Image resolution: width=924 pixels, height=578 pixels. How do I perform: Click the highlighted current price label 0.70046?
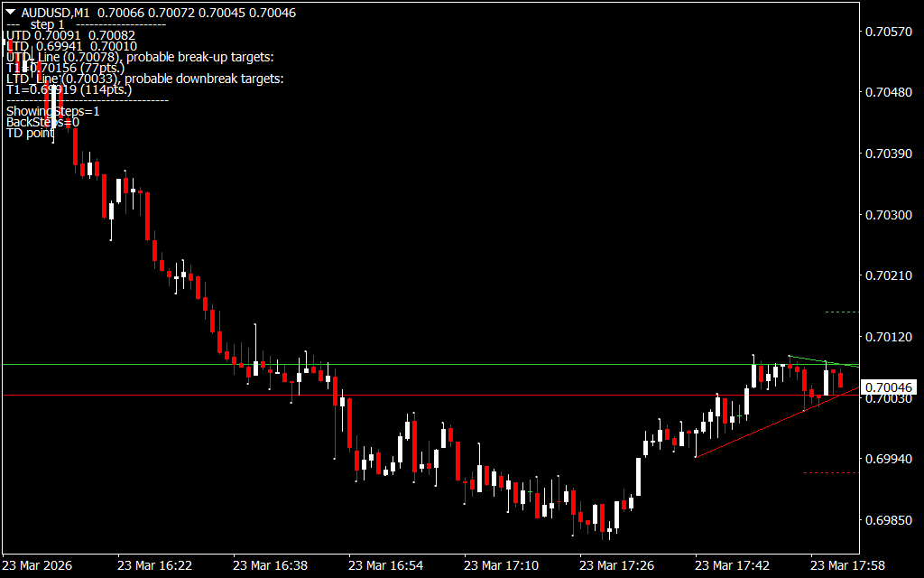click(890, 387)
